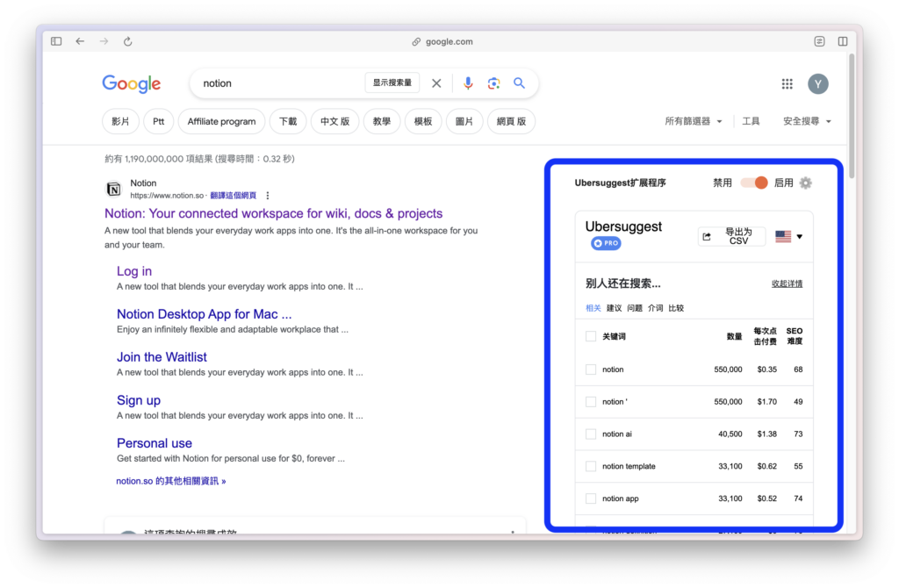Collapse details via 收起详情
This screenshot has width=899, height=588.
coord(787,283)
